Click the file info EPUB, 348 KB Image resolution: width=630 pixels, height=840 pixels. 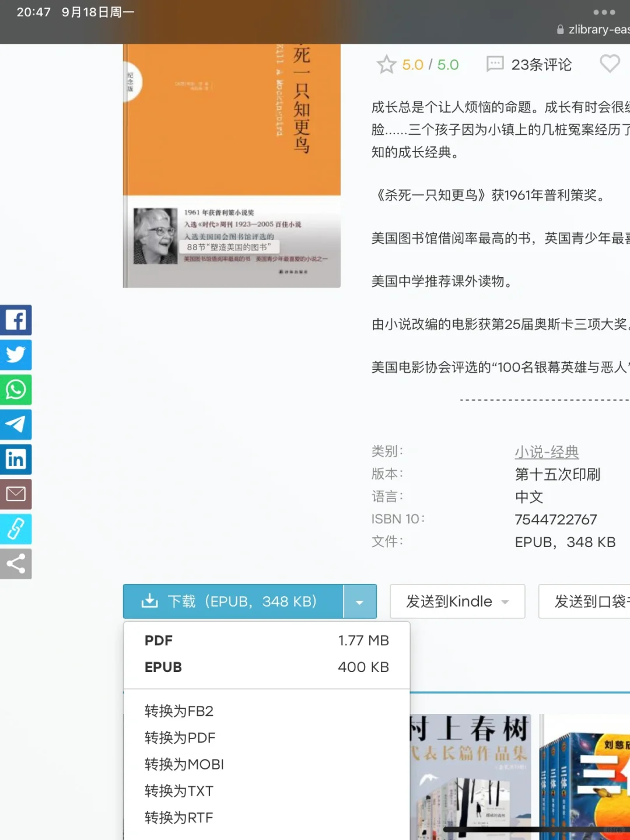(x=565, y=542)
